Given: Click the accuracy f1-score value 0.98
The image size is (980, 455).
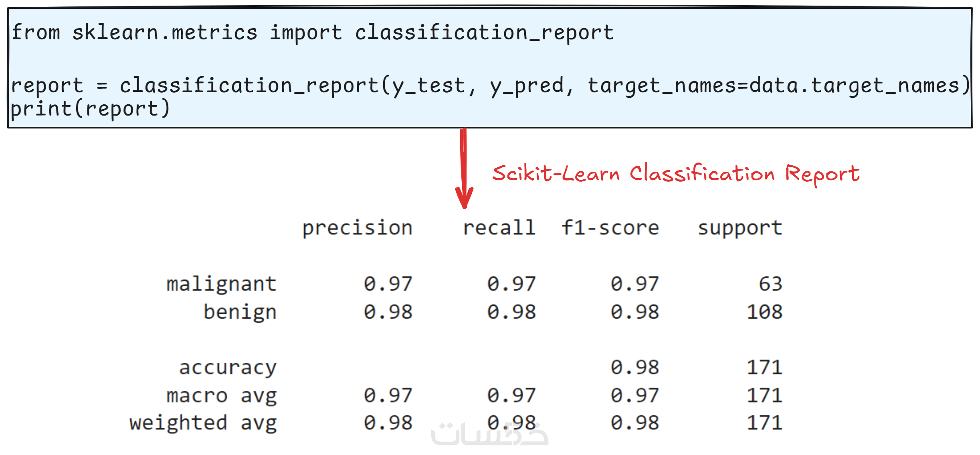Looking at the screenshot, I should click(x=635, y=368).
